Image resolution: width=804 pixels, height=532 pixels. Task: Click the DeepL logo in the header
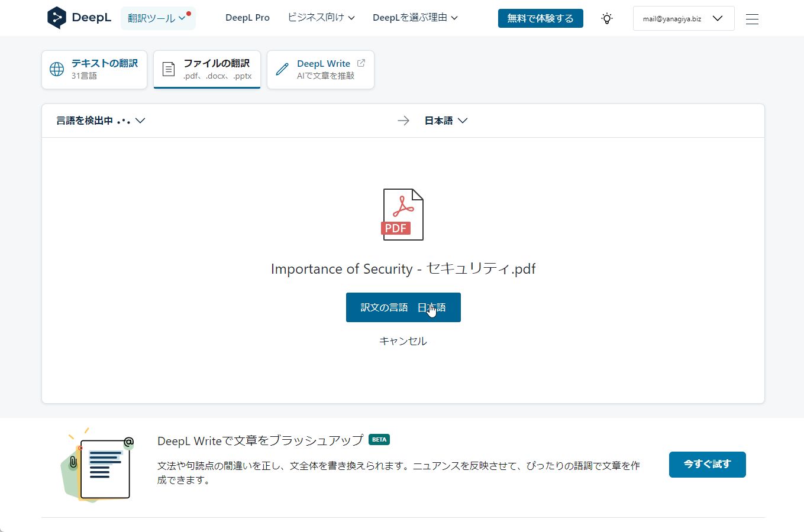pyautogui.click(x=78, y=17)
